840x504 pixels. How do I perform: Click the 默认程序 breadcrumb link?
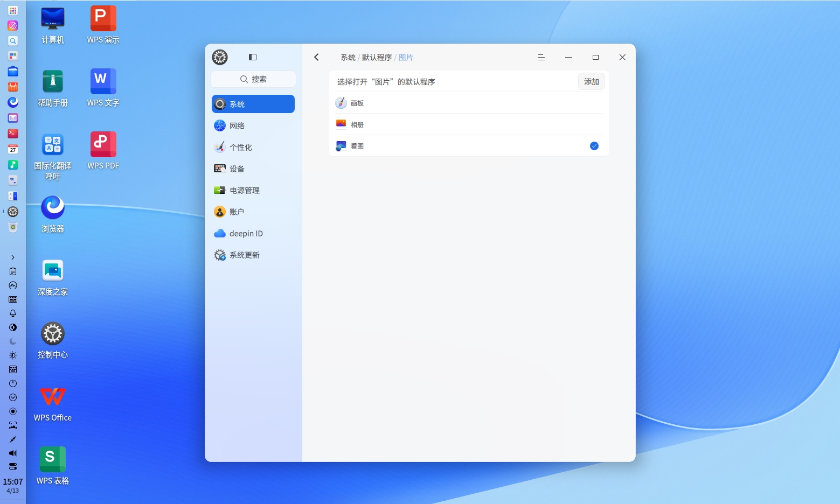click(377, 58)
